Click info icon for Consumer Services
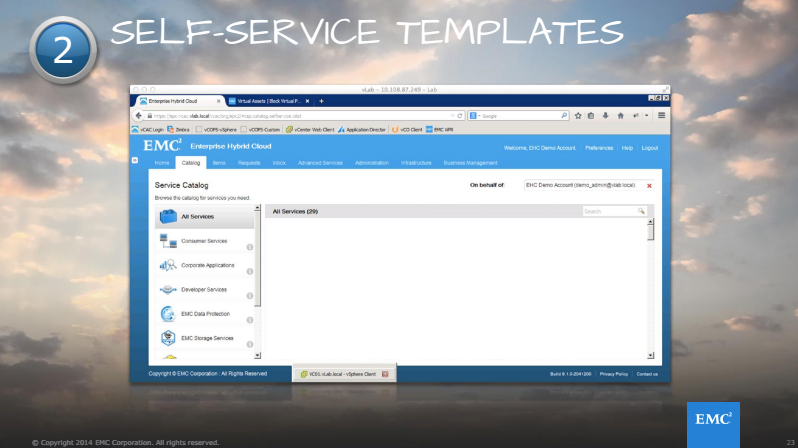This screenshot has height=448, width=798. point(250,247)
